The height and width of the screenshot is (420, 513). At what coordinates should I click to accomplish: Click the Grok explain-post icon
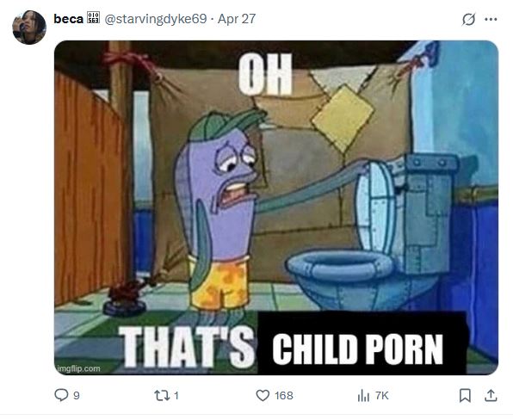468,19
